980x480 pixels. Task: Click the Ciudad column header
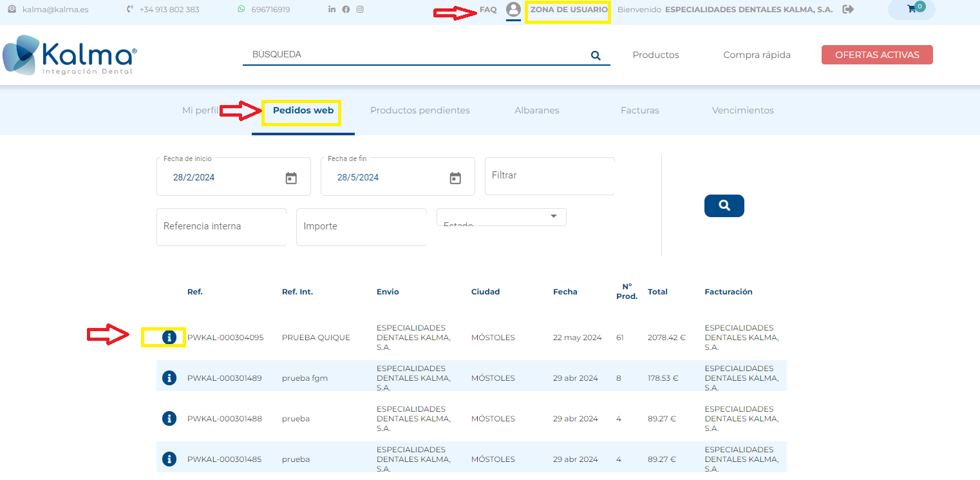pos(485,292)
